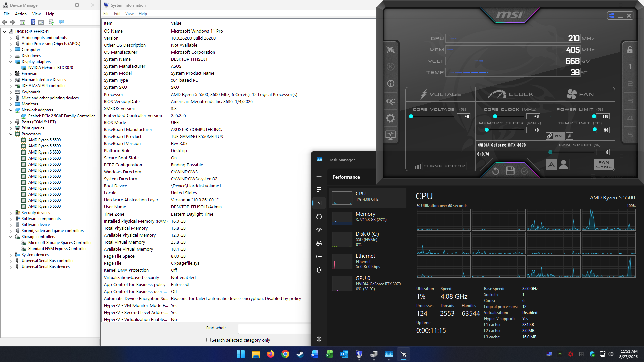Collapse the Storage controllers node
The height and width of the screenshot is (362, 644).
[x=11, y=237]
